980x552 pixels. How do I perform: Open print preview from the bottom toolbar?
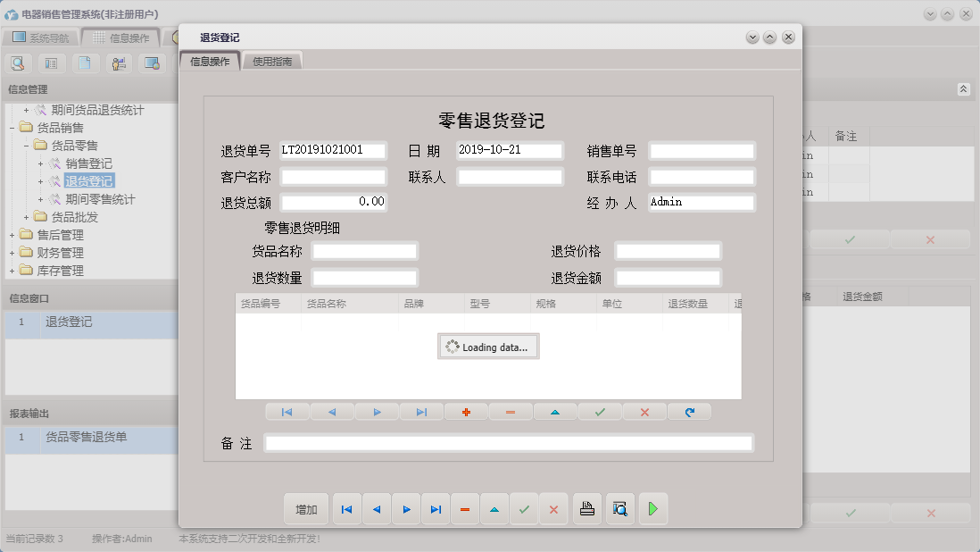coord(619,509)
